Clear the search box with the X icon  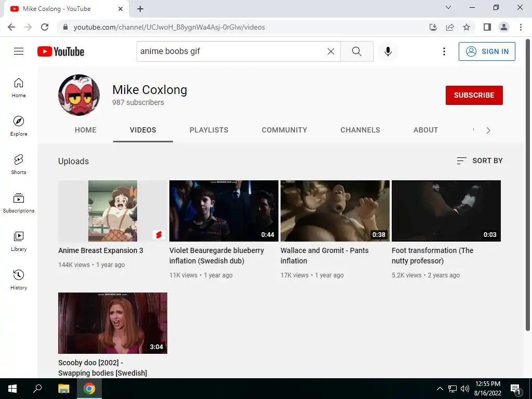click(x=331, y=51)
